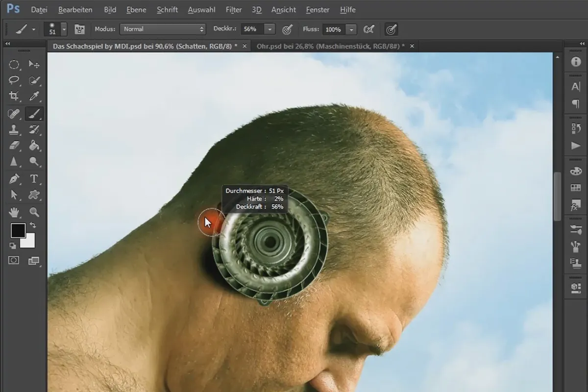Viewport: 588px width, 392px height.
Task: Select the Lasso tool
Action: 14,80
